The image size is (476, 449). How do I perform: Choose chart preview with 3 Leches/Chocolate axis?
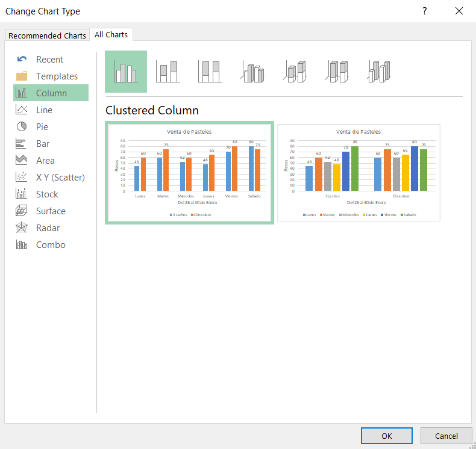coord(359,173)
